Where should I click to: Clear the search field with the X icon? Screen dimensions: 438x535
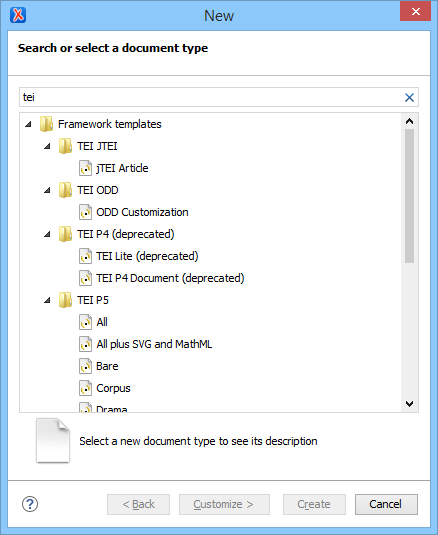tap(409, 98)
